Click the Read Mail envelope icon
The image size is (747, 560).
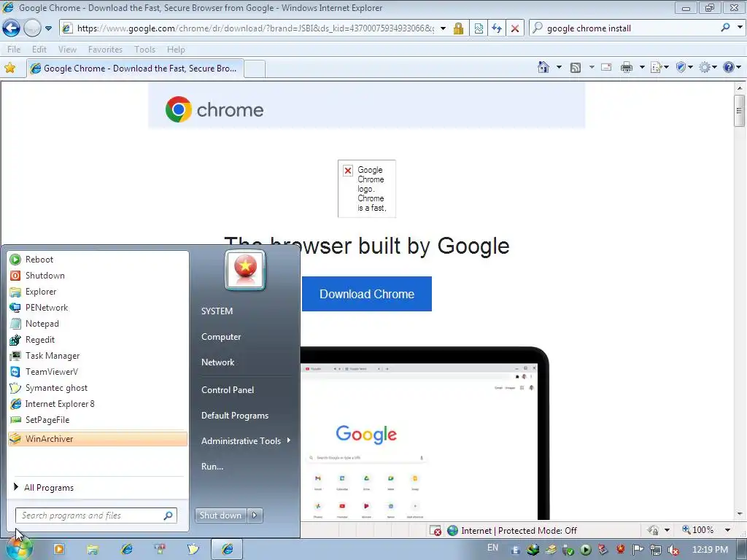click(606, 67)
